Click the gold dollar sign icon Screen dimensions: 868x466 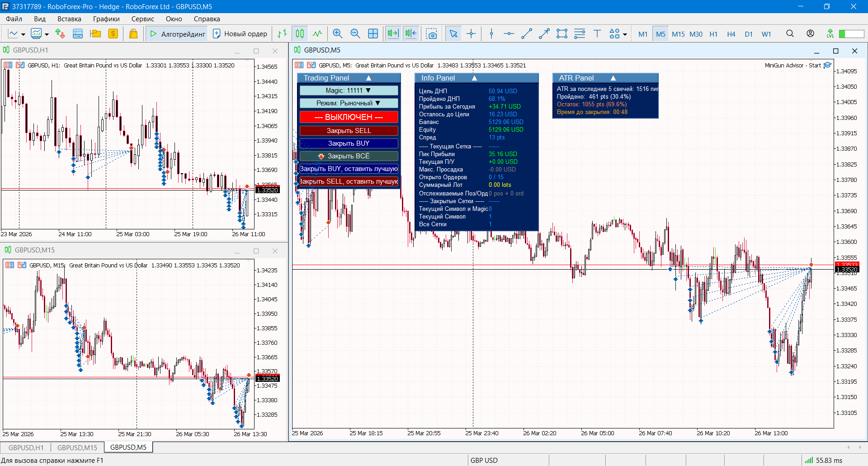(x=113, y=34)
